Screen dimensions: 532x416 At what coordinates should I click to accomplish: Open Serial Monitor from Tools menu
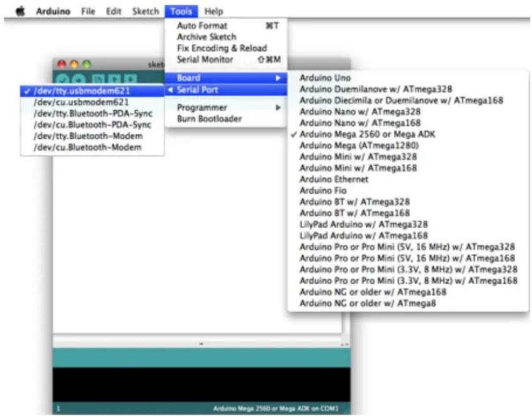point(226,59)
